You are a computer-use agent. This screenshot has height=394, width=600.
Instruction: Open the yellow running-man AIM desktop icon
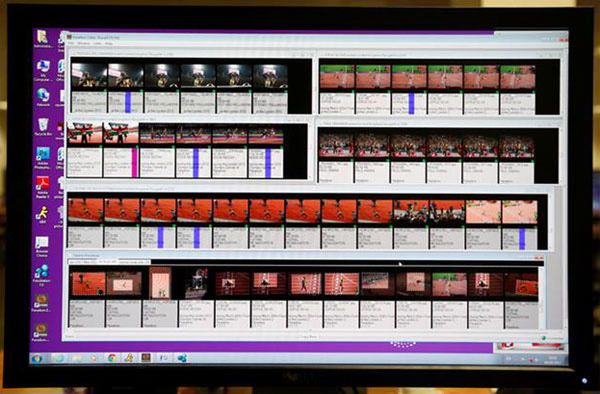pos(42,213)
